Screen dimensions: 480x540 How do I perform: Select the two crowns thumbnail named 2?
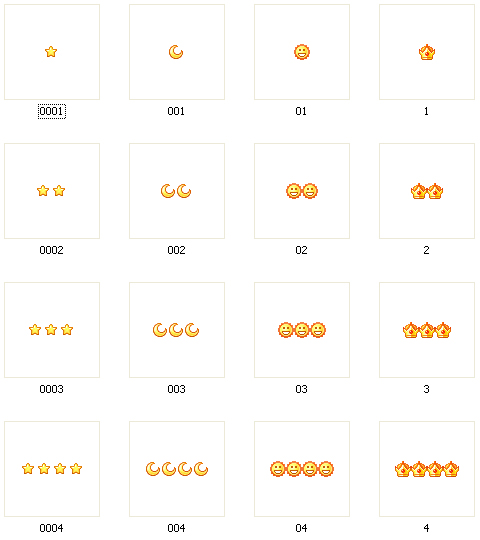pos(427,191)
